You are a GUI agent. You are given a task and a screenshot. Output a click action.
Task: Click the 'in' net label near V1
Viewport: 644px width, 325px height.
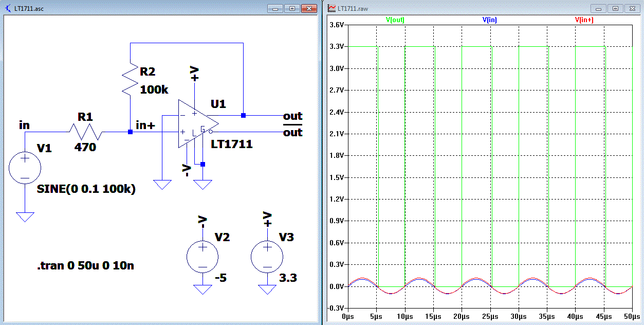[x=24, y=125]
